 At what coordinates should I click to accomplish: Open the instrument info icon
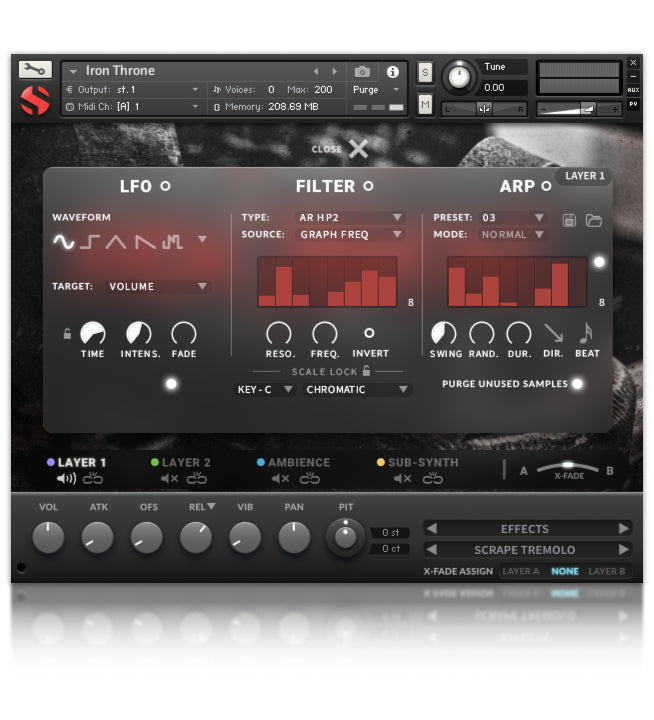392,72
